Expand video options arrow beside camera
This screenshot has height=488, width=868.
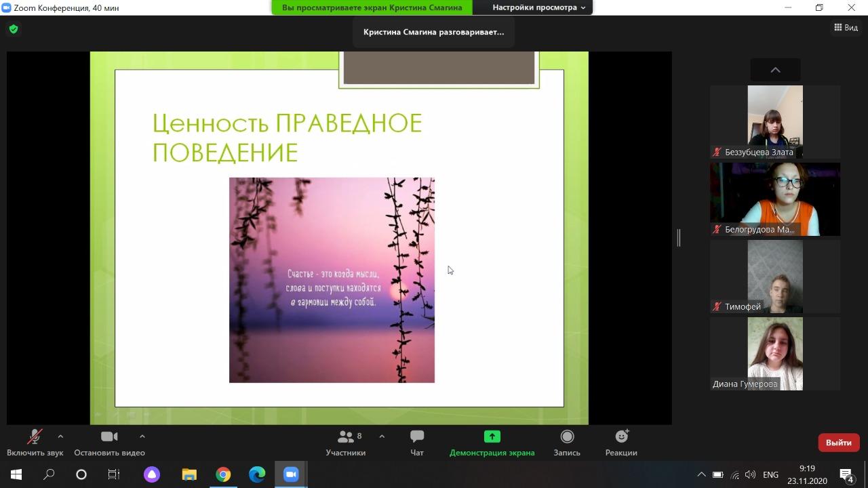coord(142,436)
